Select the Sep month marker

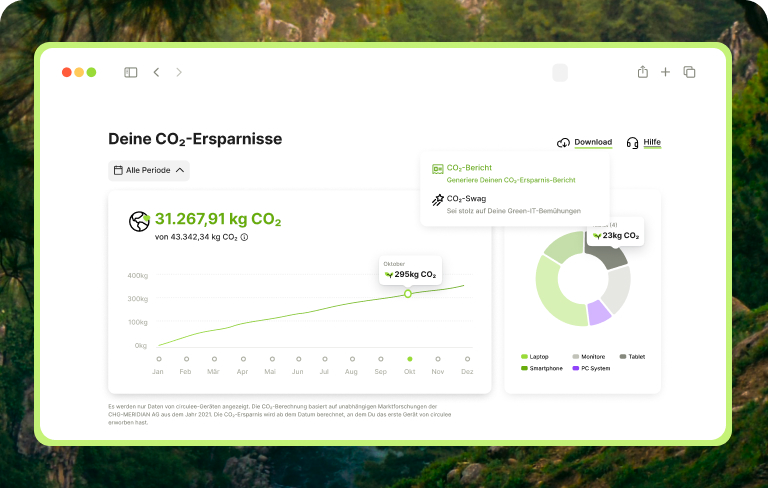coord(381,359)
